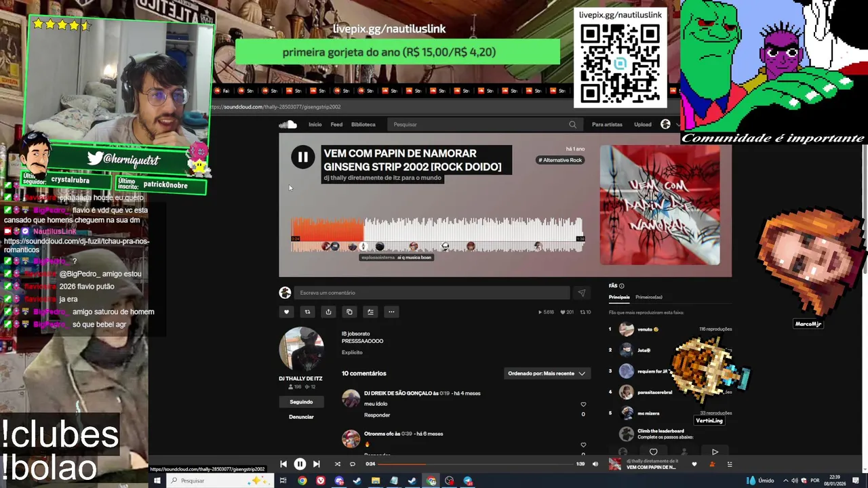Open the Biblioteca nav item
This screenshot has width=868, height=488.
coord(363,125)
